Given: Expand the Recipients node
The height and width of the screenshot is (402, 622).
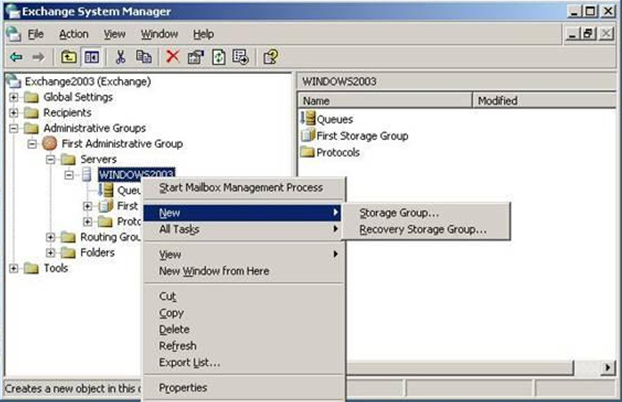Looking at the screenshot, I should click(x=13, y=113).
